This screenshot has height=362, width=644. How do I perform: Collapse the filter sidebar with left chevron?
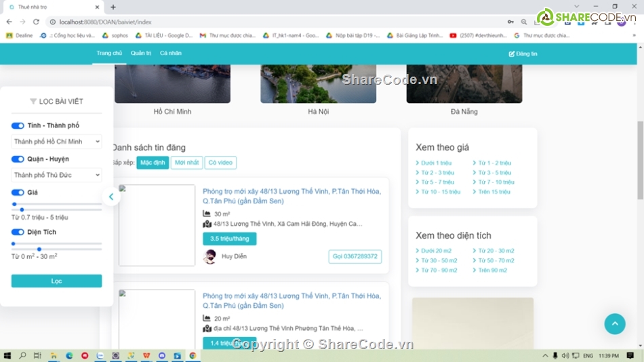tap(111, 197)
